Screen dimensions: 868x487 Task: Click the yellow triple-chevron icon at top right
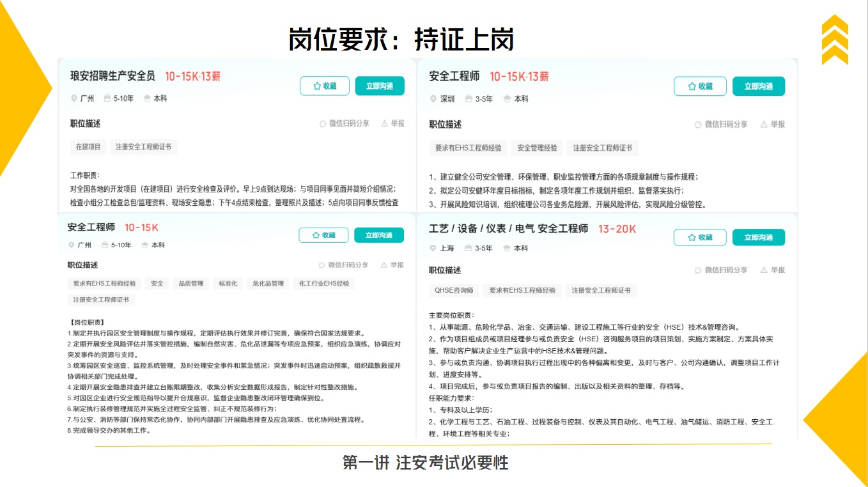[x=835, y=40]
